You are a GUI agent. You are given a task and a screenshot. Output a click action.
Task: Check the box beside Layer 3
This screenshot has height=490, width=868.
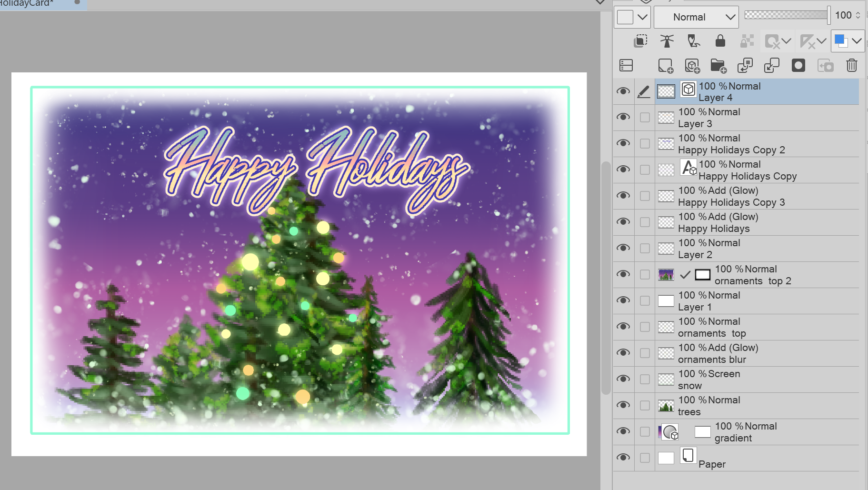[645, 117]
